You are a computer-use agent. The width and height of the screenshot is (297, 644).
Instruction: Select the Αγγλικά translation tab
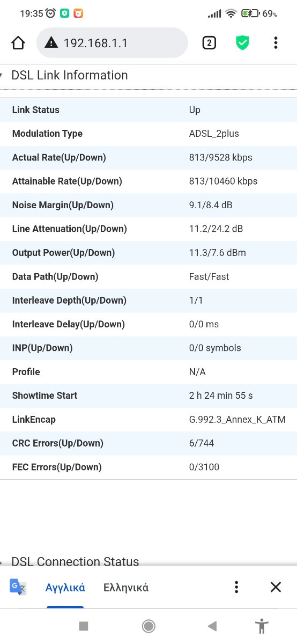click(65, 587)
